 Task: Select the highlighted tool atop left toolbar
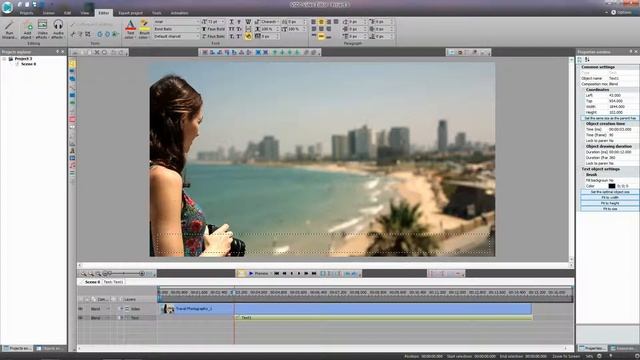click(x=72, y=63)
